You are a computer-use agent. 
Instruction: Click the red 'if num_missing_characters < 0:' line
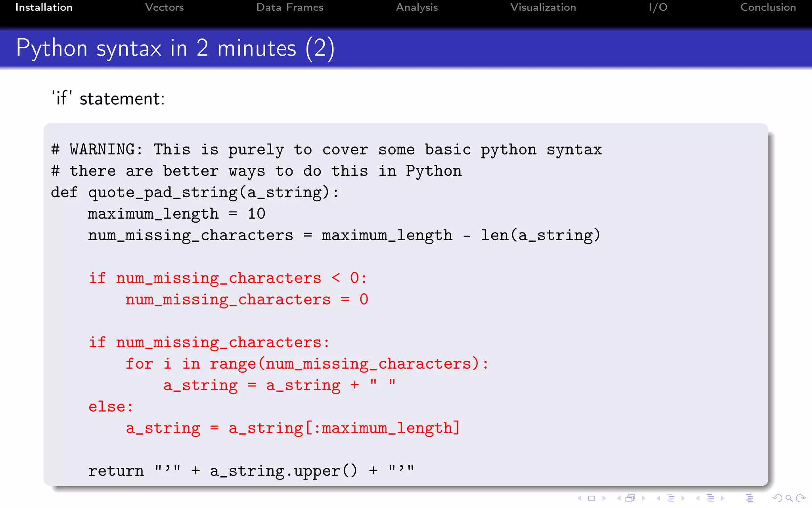point(228,278)
